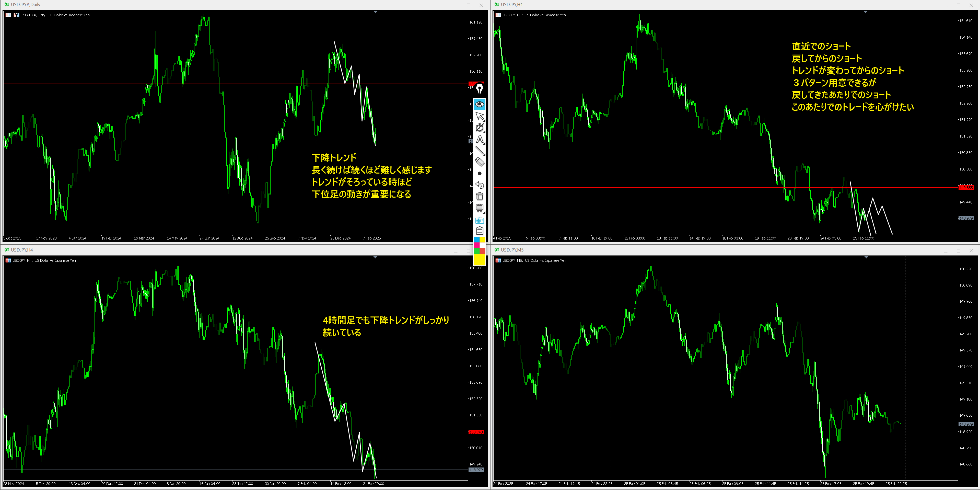Image resolution: width=980 pixels, height=490 pixels.
Task: Click the '3パターン用意できるが' annotation line
Action: tap(834, 83)
